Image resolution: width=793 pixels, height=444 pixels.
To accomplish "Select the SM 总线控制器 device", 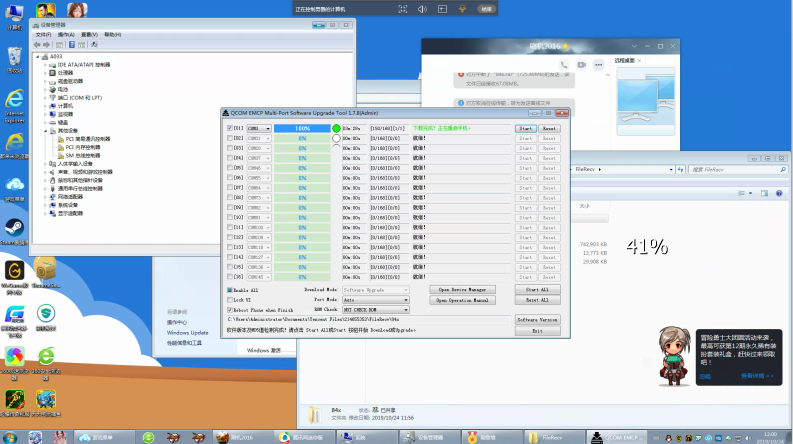I will 82,155.
